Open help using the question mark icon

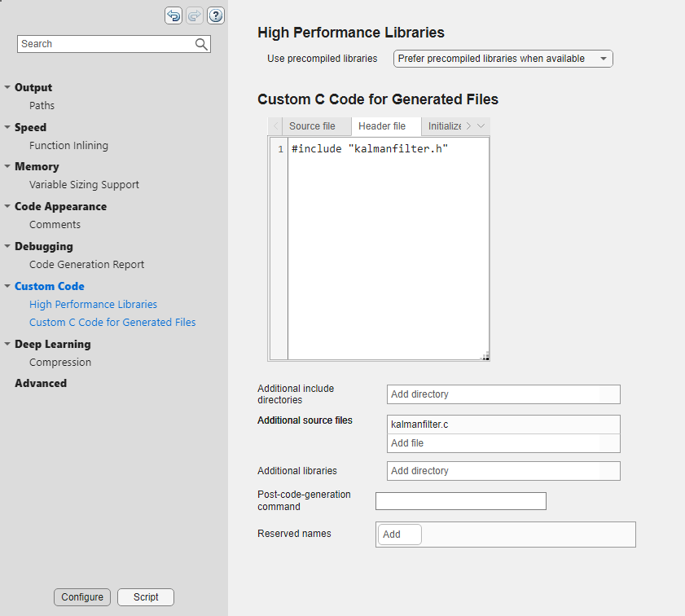tap(215, 15)
